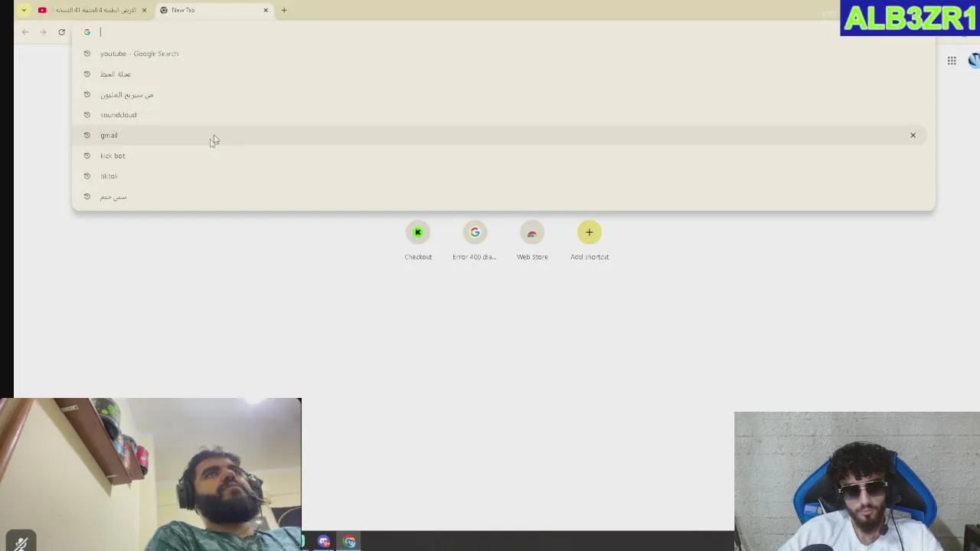
Task: Open Chrome from the taskbar
Action: [x=349, y=542]
